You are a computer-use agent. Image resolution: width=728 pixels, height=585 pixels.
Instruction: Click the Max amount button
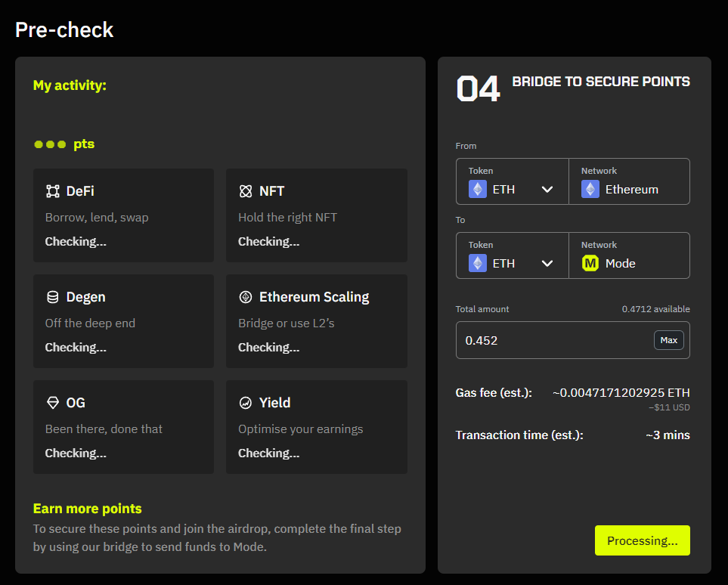(x=669, y=340)
